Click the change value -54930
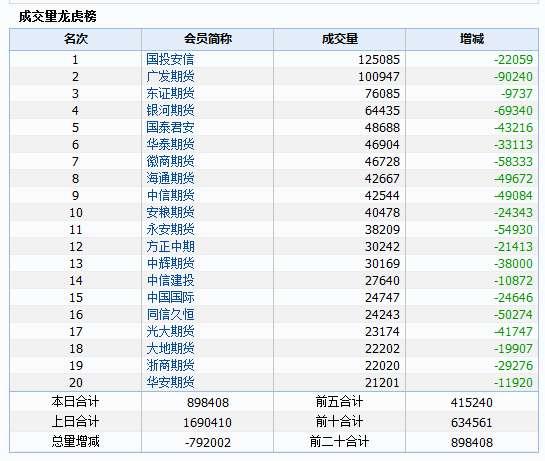Viewport: 545px width, 461px height. point(513,230)
